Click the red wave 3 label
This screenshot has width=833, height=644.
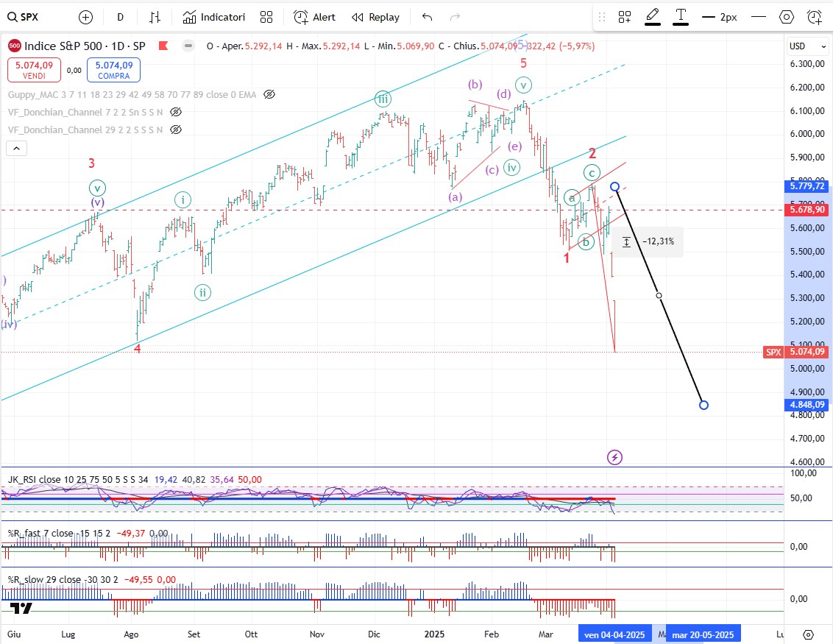[x=91, y=163]
